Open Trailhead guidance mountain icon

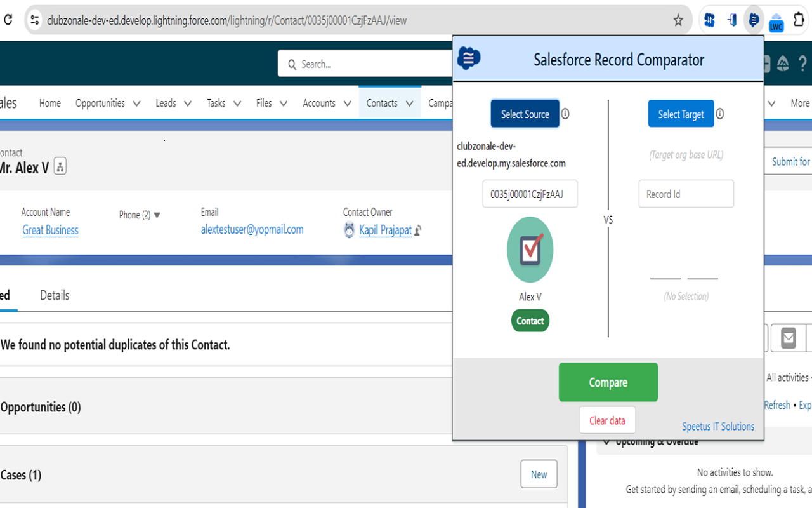pyautogui.click(x=783, y=63)
